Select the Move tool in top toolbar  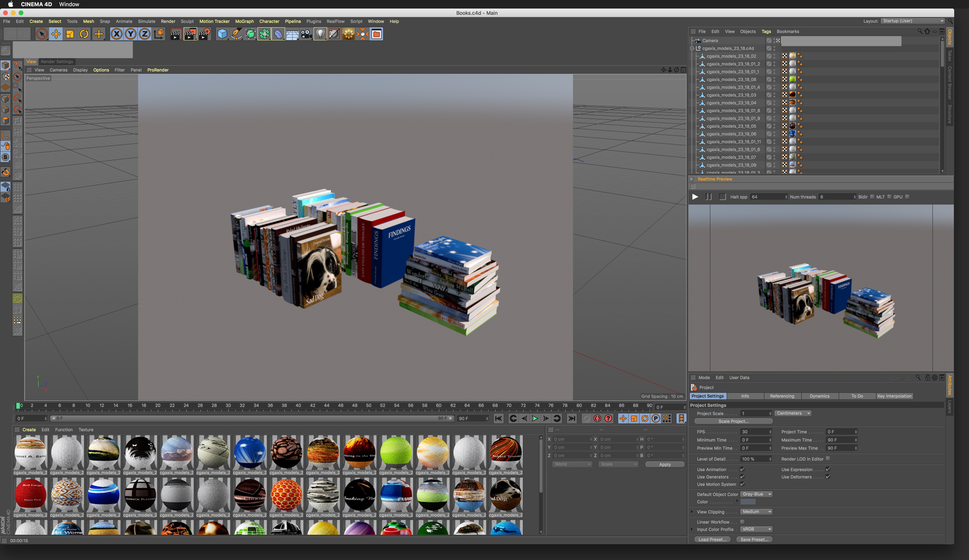(x=56, y=34)
